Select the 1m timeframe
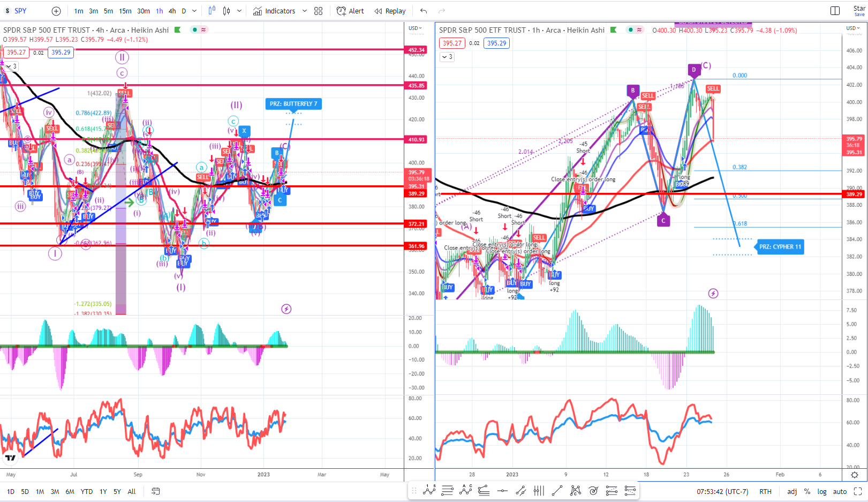The width and height of the screenshot is (868, 502). point(79,11)
